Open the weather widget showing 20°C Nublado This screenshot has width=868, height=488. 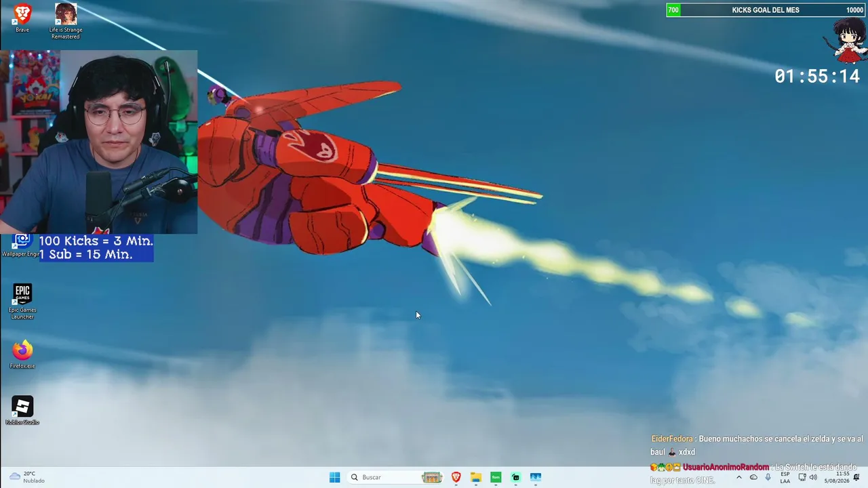click(x=27, y=477)
